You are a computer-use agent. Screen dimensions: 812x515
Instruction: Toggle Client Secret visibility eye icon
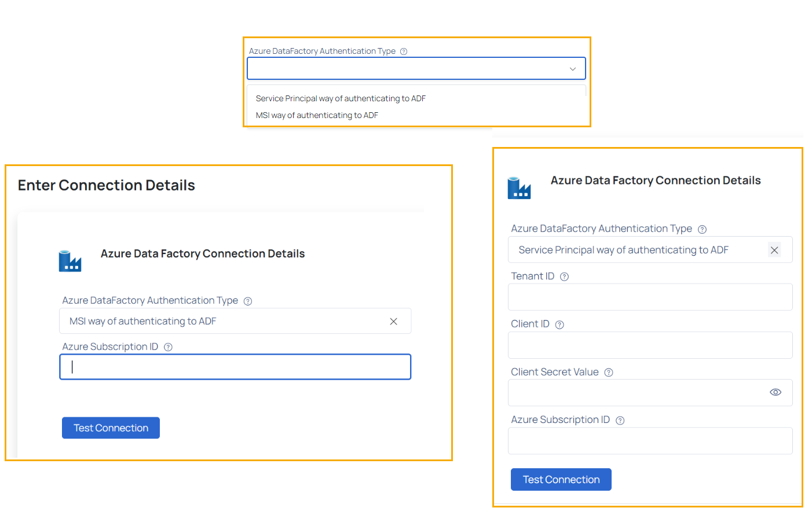(776, 392)
